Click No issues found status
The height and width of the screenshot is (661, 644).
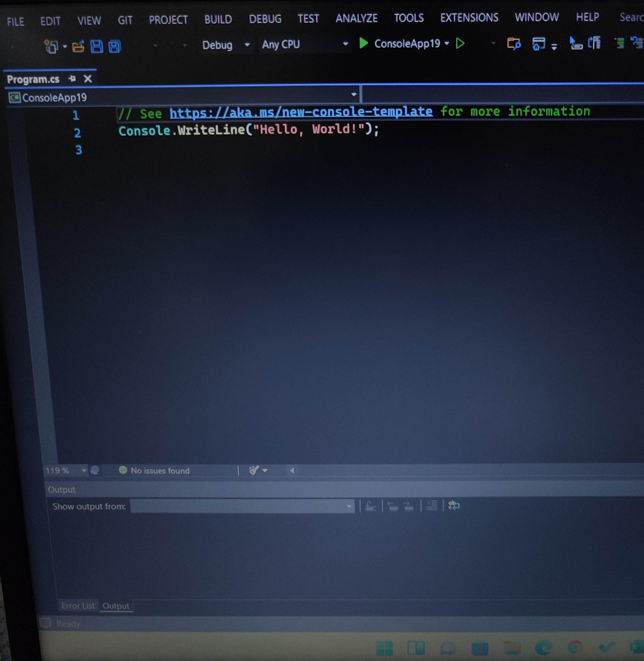(x=160, y=471)
